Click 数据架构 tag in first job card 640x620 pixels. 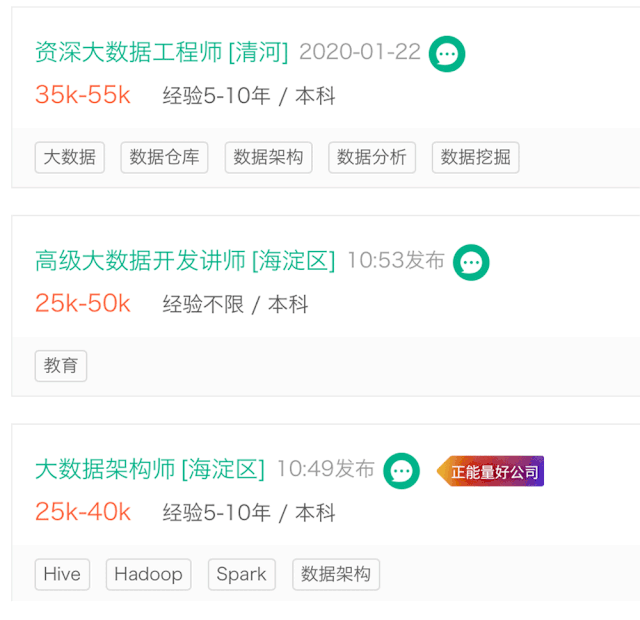[268, 157]
